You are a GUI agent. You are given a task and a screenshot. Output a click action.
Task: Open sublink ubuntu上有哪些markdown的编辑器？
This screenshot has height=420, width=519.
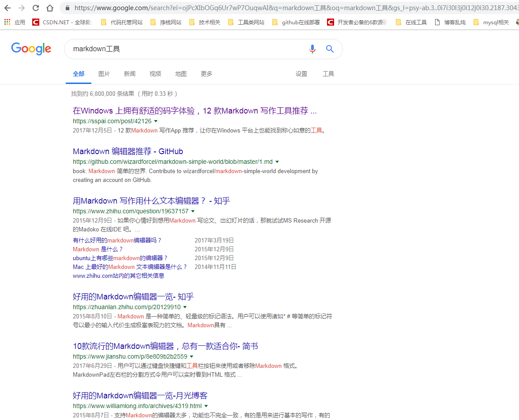click(120, 258)
